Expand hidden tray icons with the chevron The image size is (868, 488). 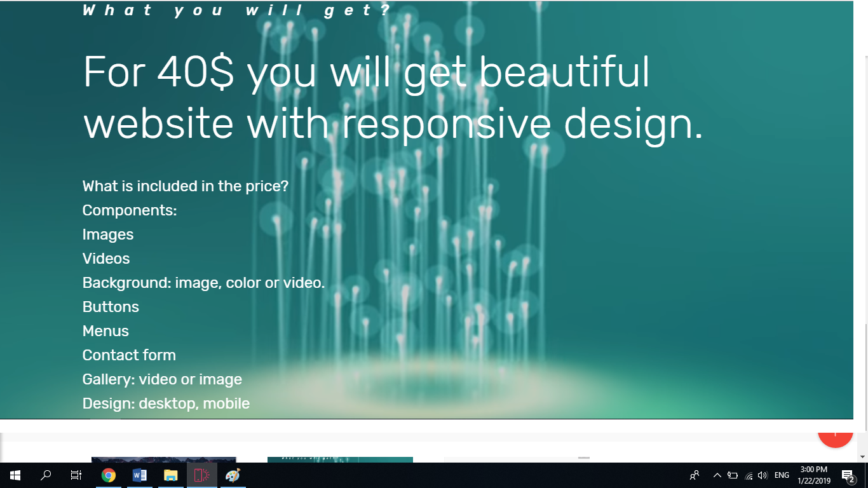pos(717,475)
